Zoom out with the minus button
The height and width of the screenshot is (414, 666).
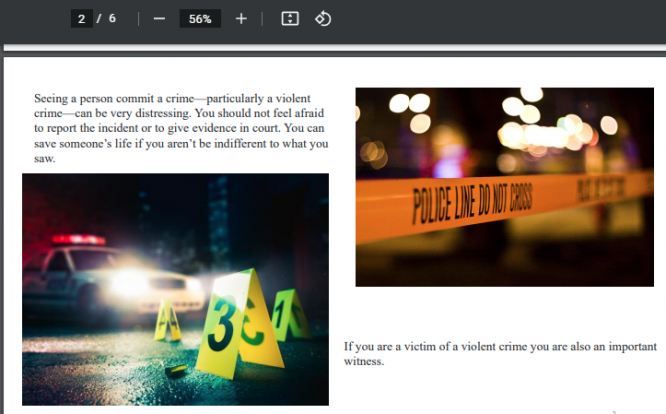pyautogui.click(x=159, y=19)
